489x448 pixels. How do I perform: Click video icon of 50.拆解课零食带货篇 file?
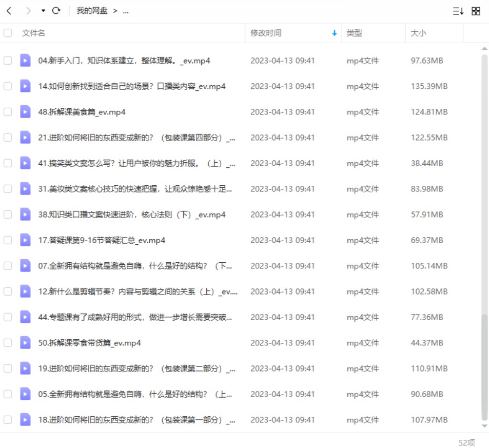[x=25, y=343]
